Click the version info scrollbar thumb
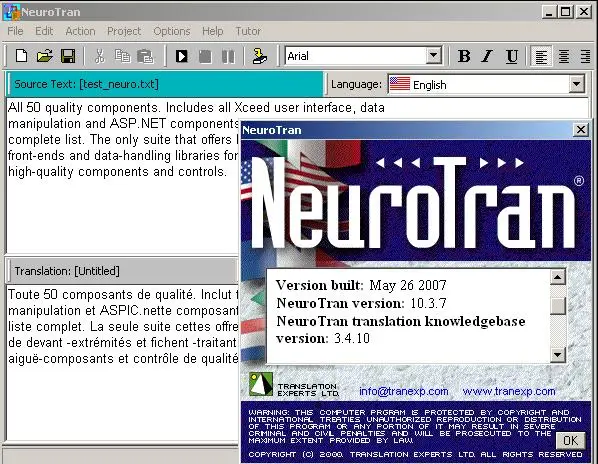 point(558,305)
